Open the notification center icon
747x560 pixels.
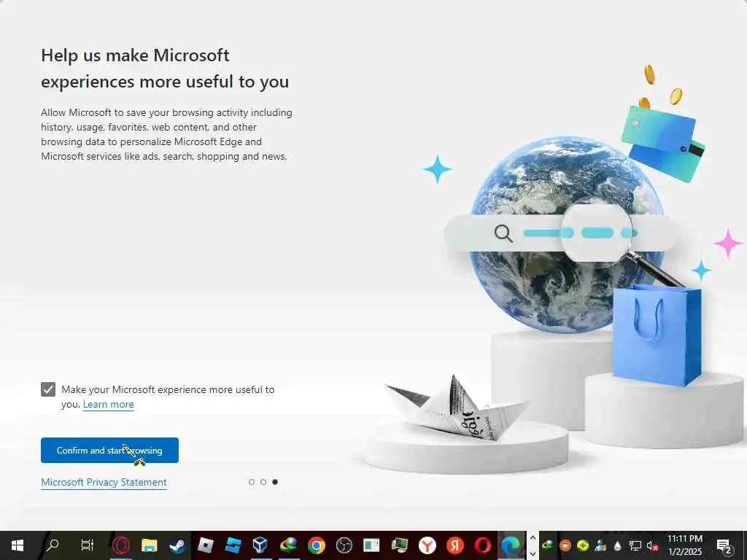pos(724,545)
